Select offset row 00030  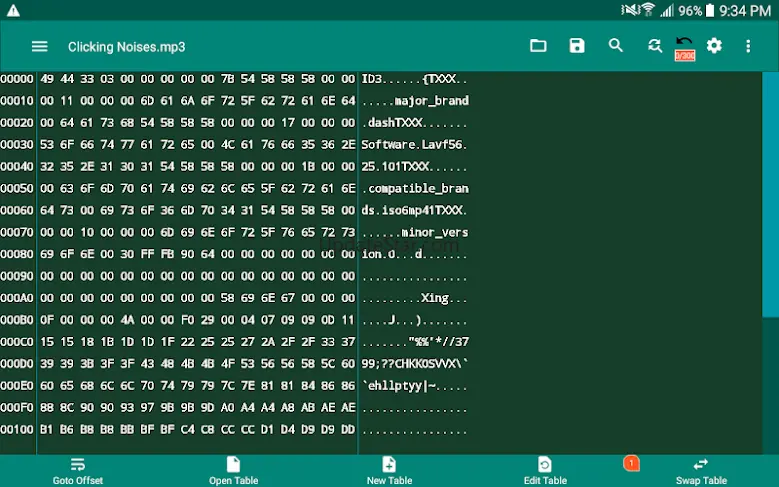(17, 145)
